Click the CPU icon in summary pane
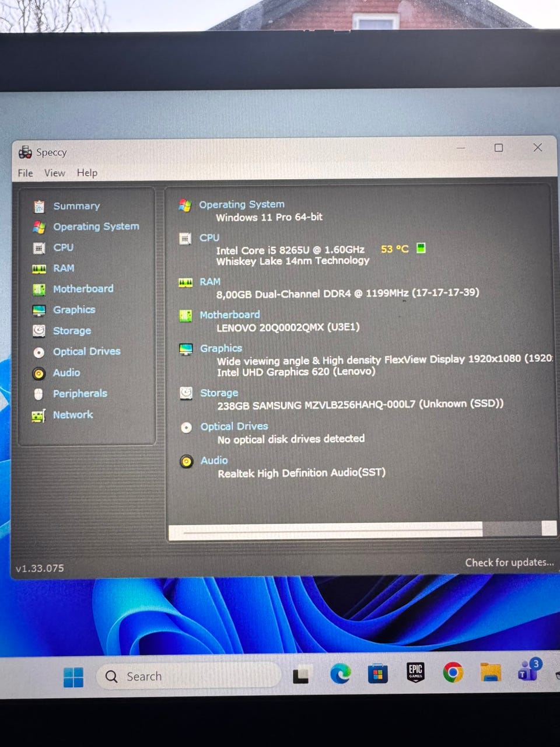Screen dimensions: 560x747 (185, 239)
